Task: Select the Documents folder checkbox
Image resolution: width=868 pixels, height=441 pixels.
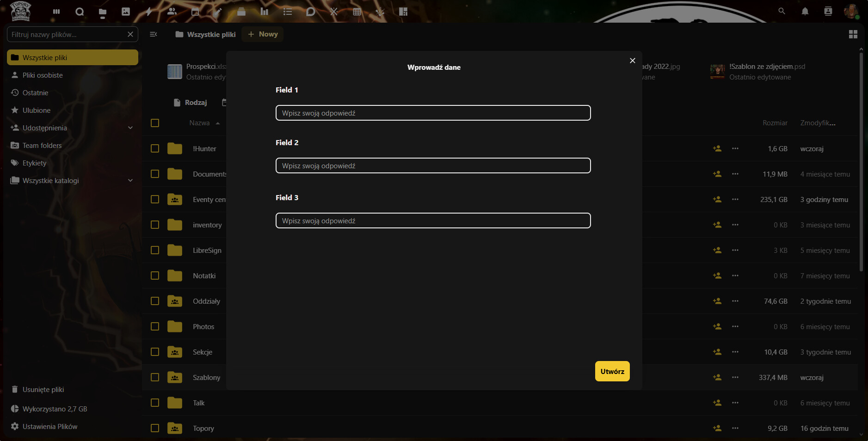Action: (x=155, y=174)
